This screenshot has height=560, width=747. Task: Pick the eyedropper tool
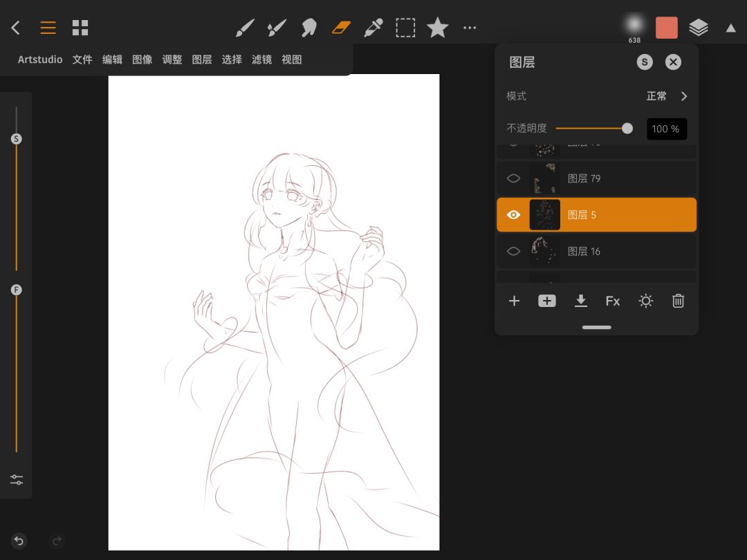(373, 28)
